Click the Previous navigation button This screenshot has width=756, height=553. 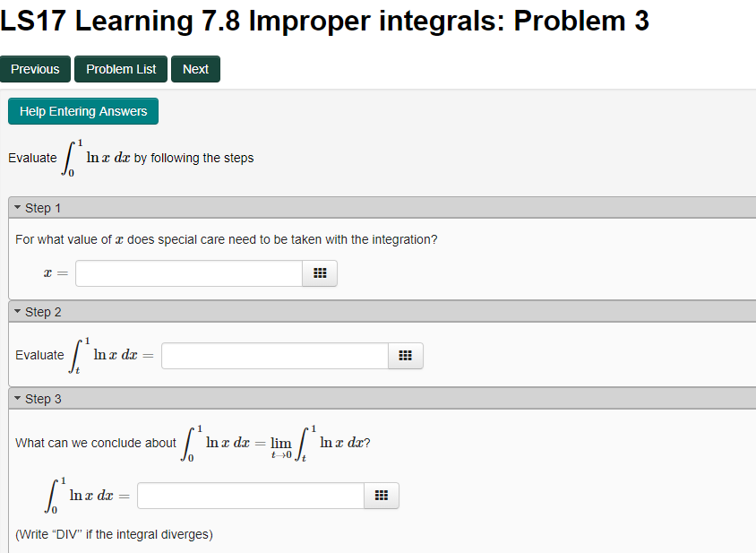(x=35, y=68)
